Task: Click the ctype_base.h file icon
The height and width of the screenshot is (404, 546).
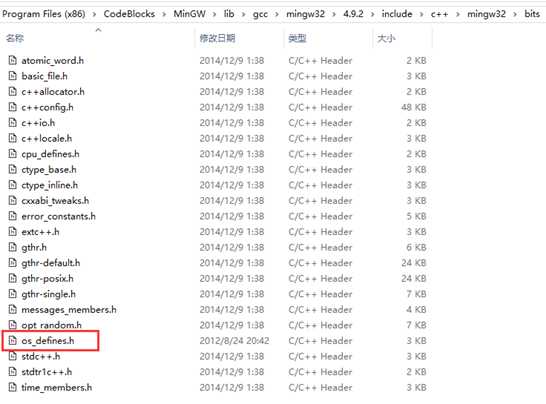Action: point(13,169)
